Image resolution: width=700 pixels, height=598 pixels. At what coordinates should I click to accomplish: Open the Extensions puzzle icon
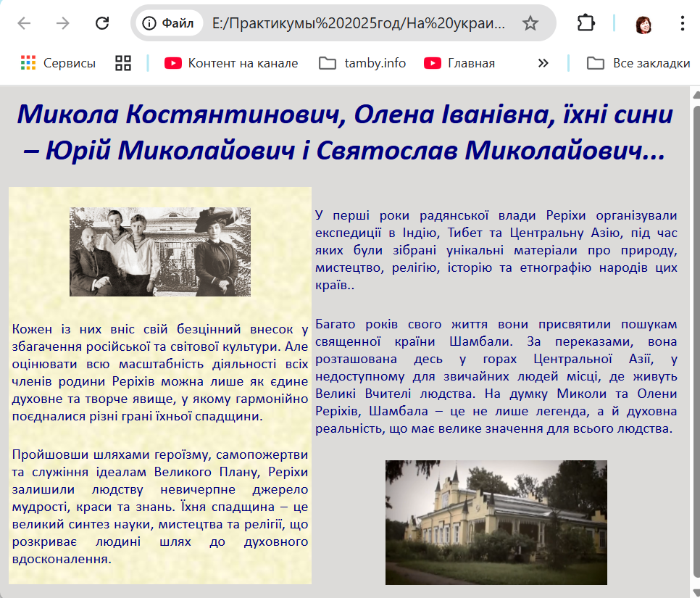[x=586, y=23]
